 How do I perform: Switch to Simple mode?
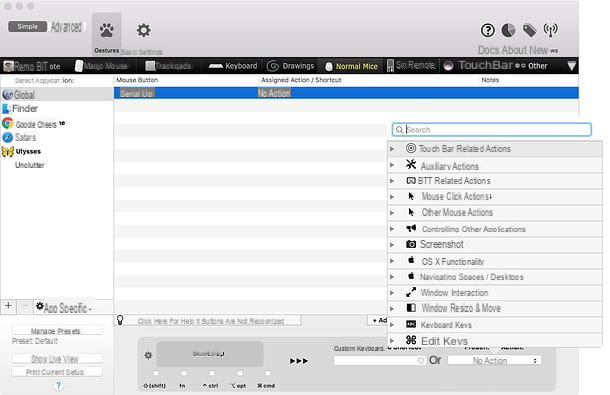tap(27, 26)
